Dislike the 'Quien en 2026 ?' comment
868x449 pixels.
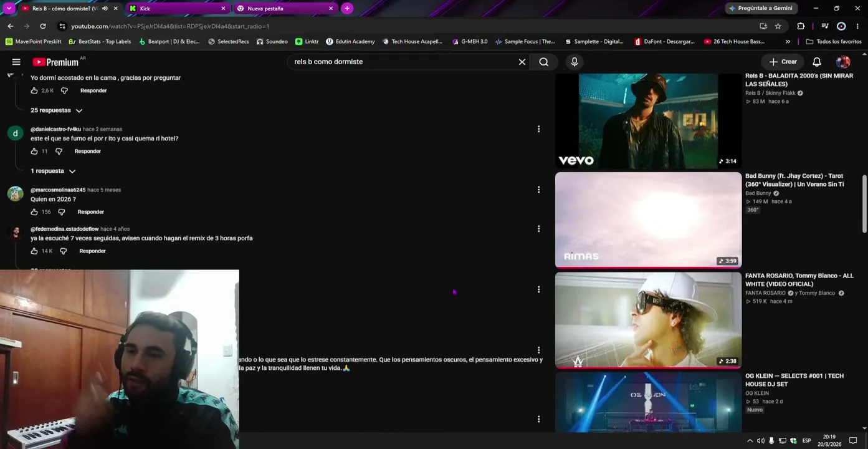pyautogui.click(x=61, y=212)
